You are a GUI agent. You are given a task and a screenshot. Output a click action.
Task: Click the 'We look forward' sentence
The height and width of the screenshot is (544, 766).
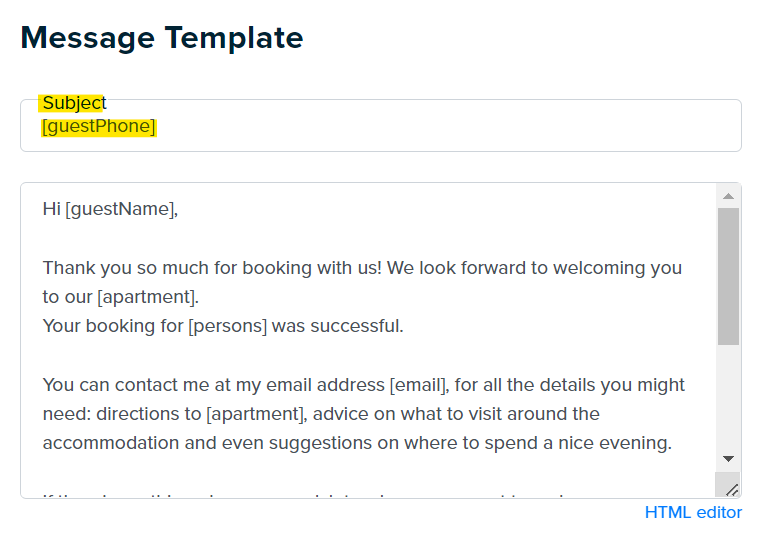click(x=534, y=268)
